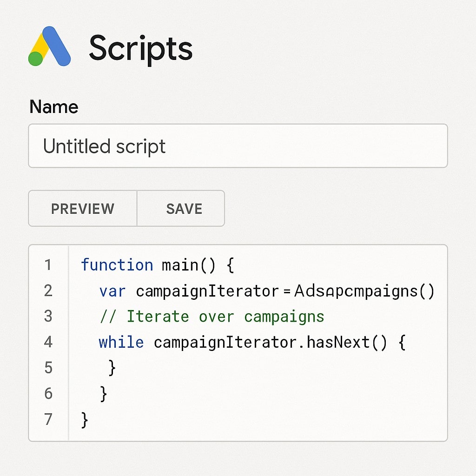Click line number 6 in the gutter
This screenshot has height=476, width=476.
point(48,394)
